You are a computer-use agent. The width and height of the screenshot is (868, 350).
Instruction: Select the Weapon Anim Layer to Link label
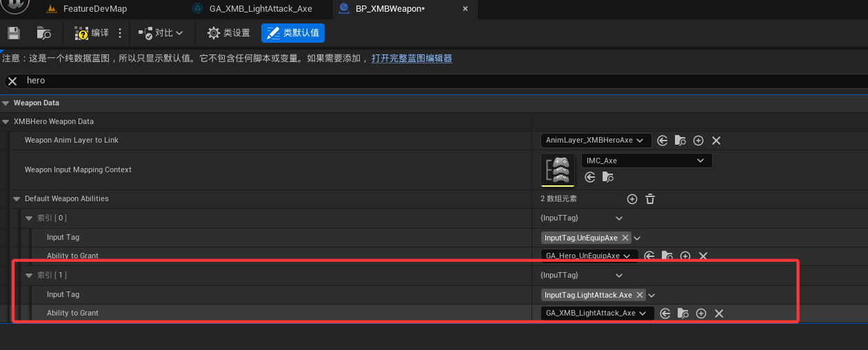72,140
